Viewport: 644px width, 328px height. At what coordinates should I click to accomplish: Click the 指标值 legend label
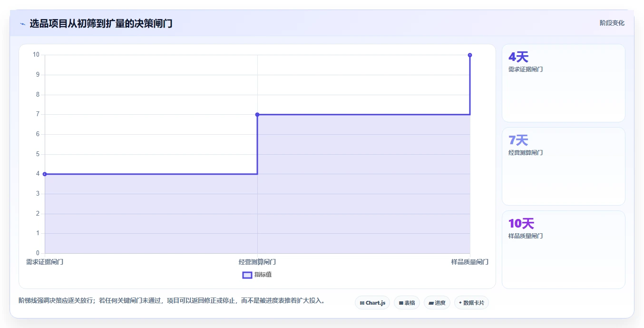coord(263,275)
